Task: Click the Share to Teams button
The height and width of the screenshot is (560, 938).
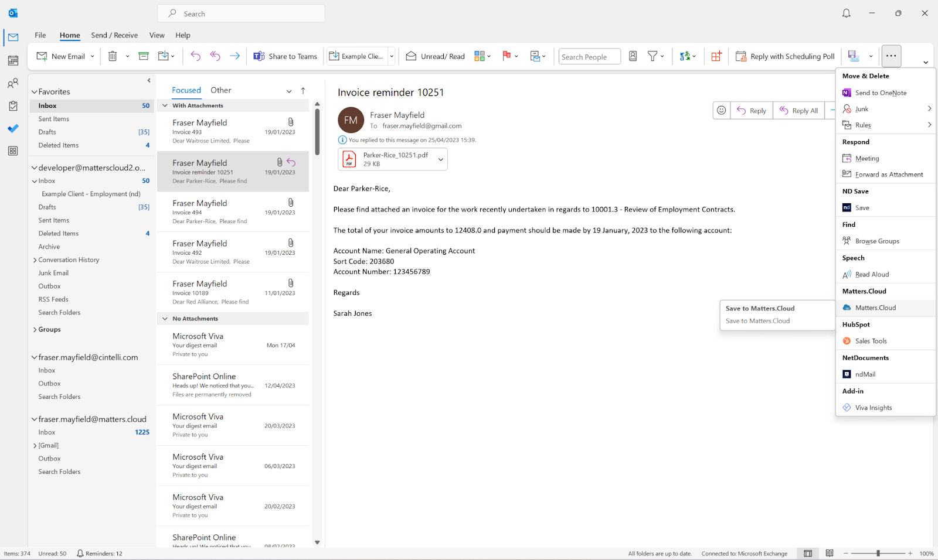Action: click(x=286, y=56)
